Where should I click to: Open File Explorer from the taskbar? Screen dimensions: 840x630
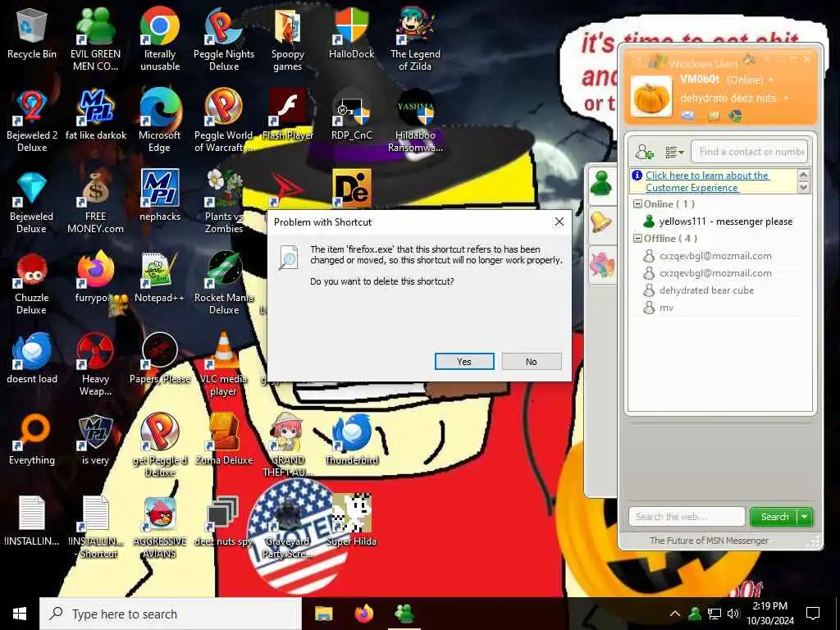(x=323, y=614)
